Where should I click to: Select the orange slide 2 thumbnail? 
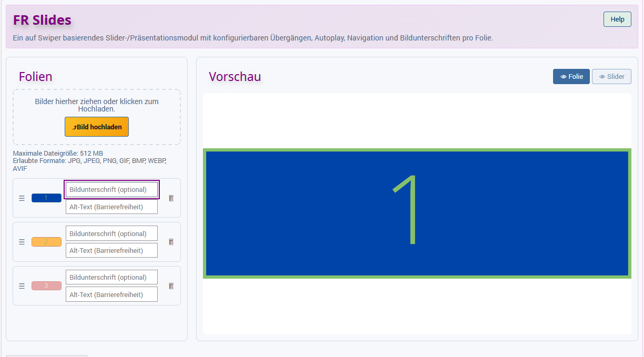point(46,242)
